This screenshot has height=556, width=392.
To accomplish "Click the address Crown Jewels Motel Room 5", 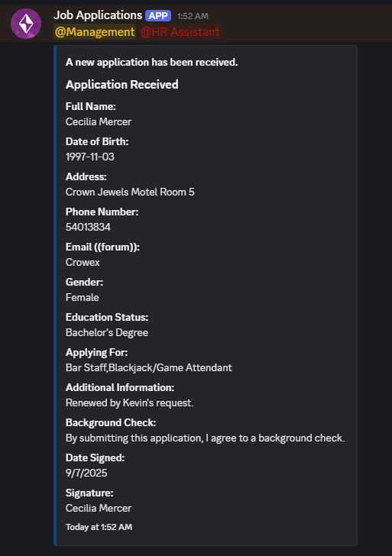I will tap(130, 192).
